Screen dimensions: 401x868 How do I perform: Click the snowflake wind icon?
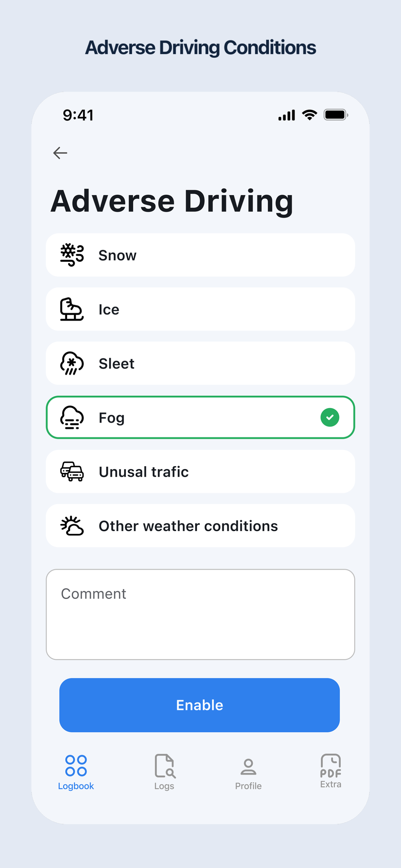coord(72,255)
